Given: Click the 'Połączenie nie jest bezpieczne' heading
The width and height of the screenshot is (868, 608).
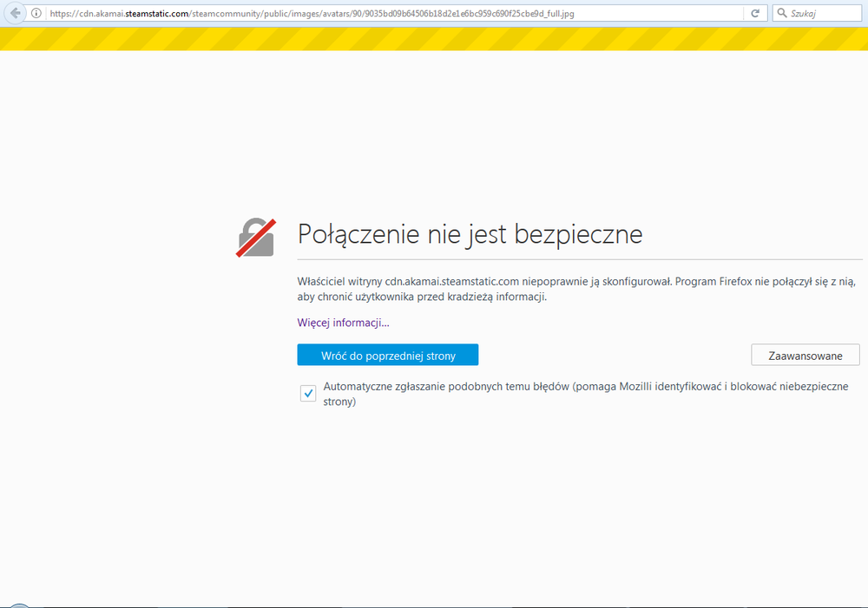Looking at the screenshot, I should pos(470,234).
